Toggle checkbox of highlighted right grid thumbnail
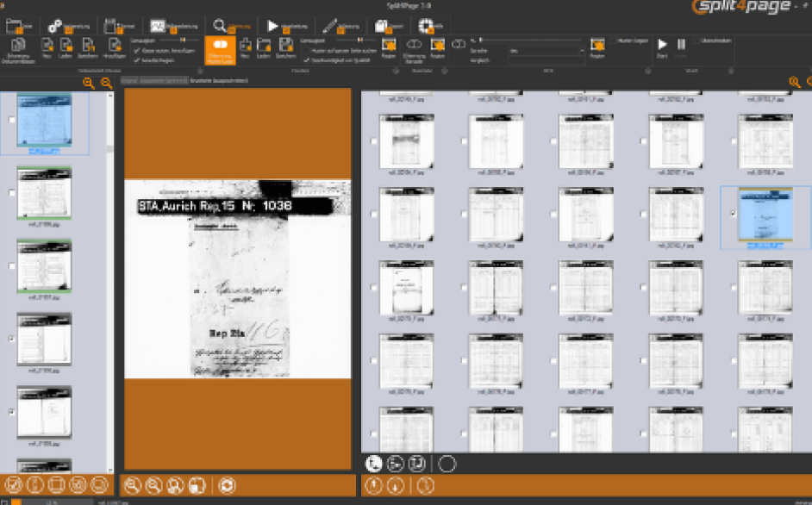812x505 pixels. [733, 214]
